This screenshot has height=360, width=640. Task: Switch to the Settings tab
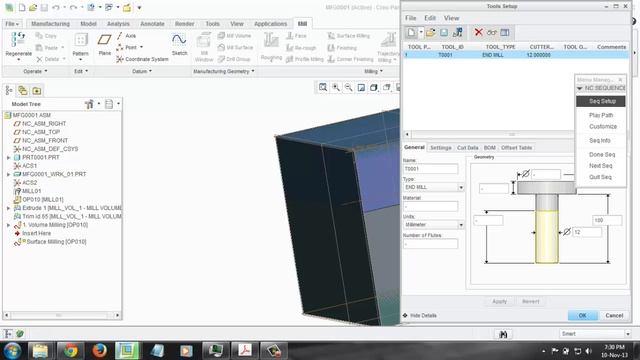[441, 148]
